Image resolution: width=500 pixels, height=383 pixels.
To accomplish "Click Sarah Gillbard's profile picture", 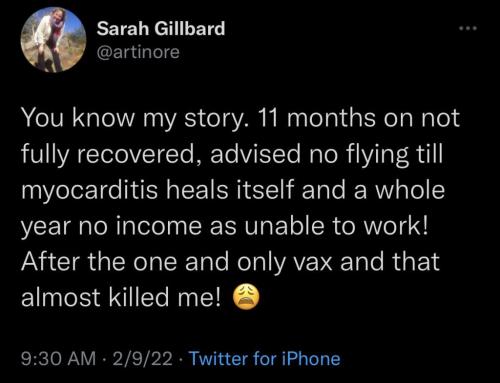I will pos(53,40).
